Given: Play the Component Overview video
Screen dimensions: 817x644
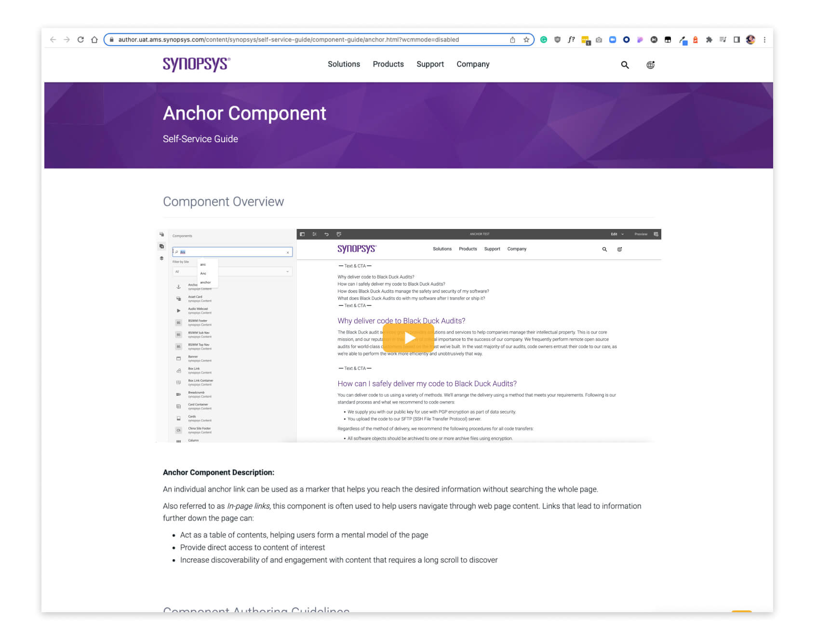Looking at the screenshot, I should [x=408, y=337].
